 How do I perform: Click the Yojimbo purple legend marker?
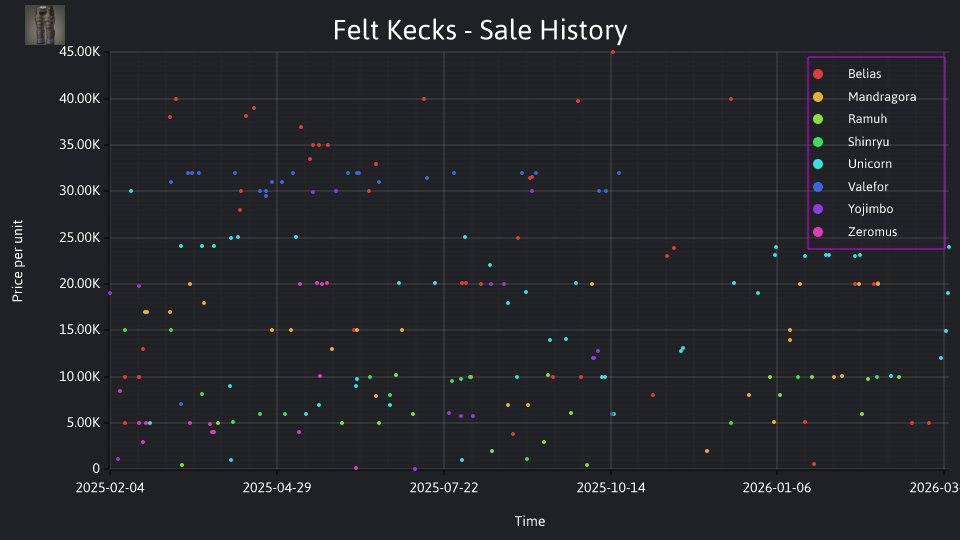pyautogui.click(x=818, y=209)
